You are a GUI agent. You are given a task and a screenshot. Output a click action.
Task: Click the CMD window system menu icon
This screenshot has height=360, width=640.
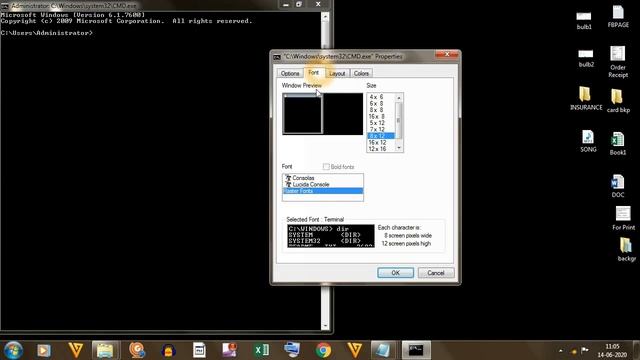tap(5, 6)
